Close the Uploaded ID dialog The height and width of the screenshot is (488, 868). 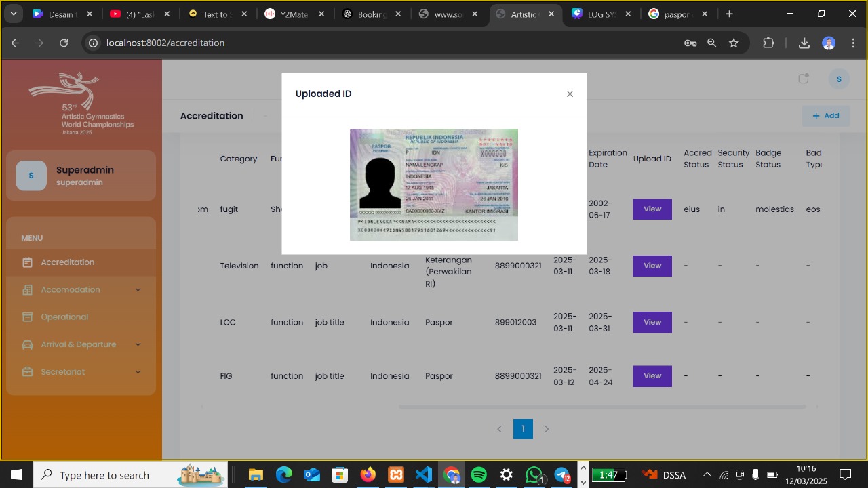click(x=570, y=94)
